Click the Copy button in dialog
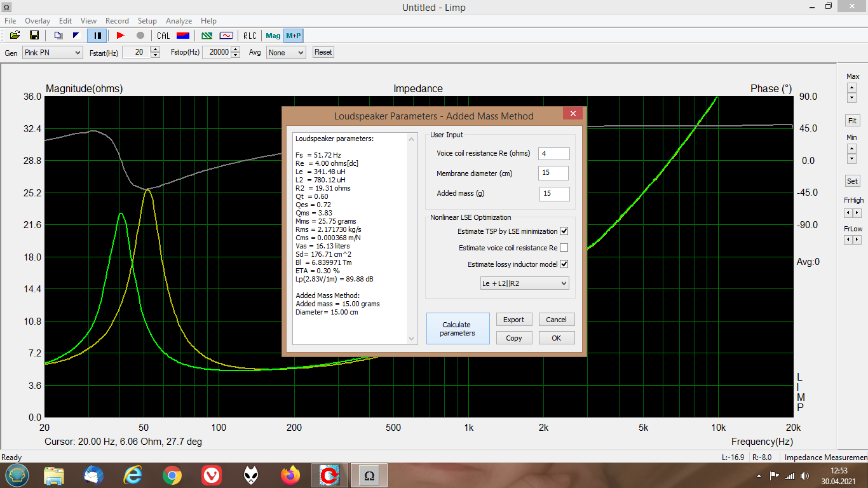The width and height of the screenshot is (868, 488). point(514,338)
